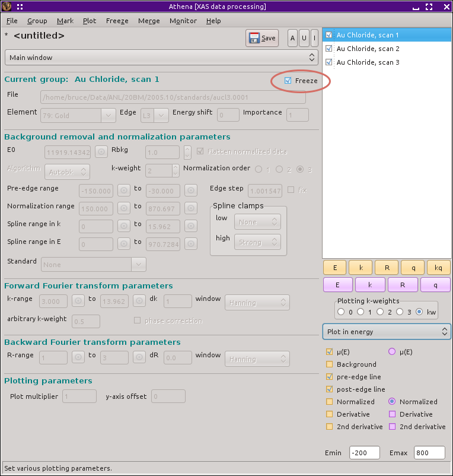
Task: Click the pluck button for the R-range start value
Action: (78, 357)
